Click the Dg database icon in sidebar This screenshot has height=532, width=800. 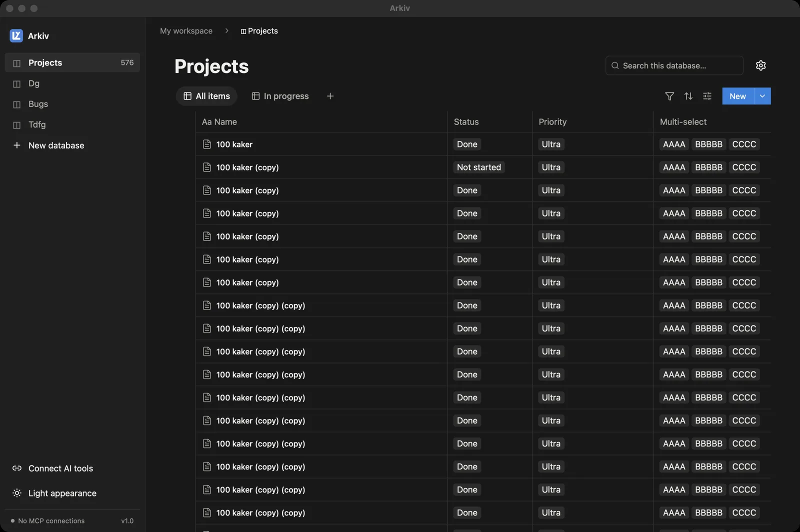(17, 83)
